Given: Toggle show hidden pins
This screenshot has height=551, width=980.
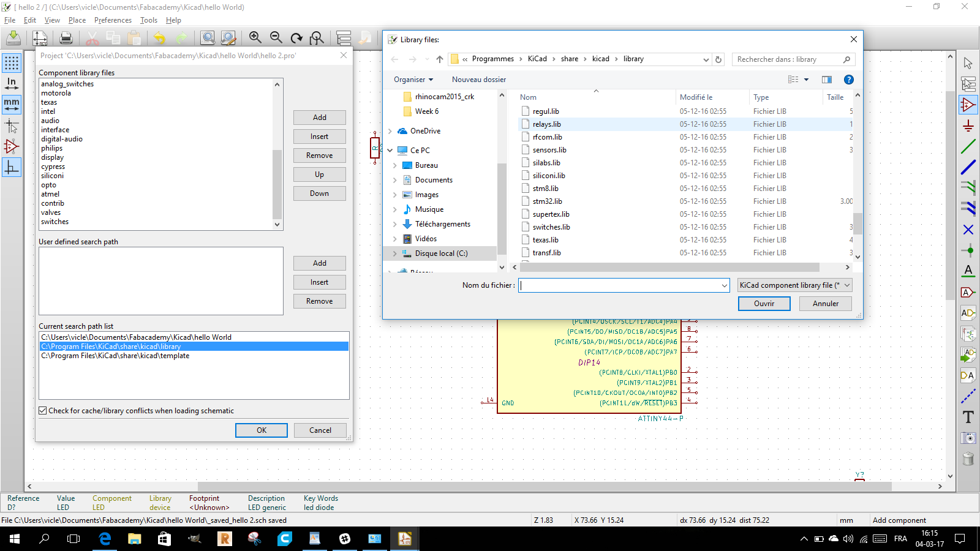Looking at the screenshot, I should click(12, 146).
